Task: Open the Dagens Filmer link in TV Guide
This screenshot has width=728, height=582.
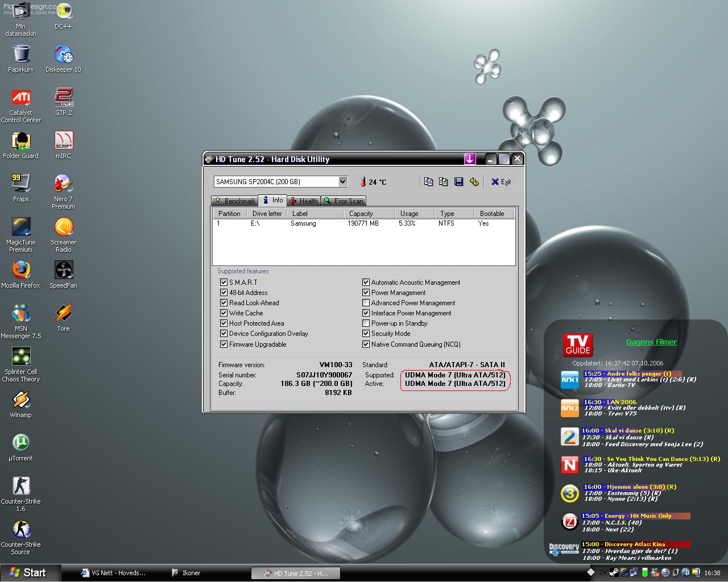Action: [x=651, y=342]
